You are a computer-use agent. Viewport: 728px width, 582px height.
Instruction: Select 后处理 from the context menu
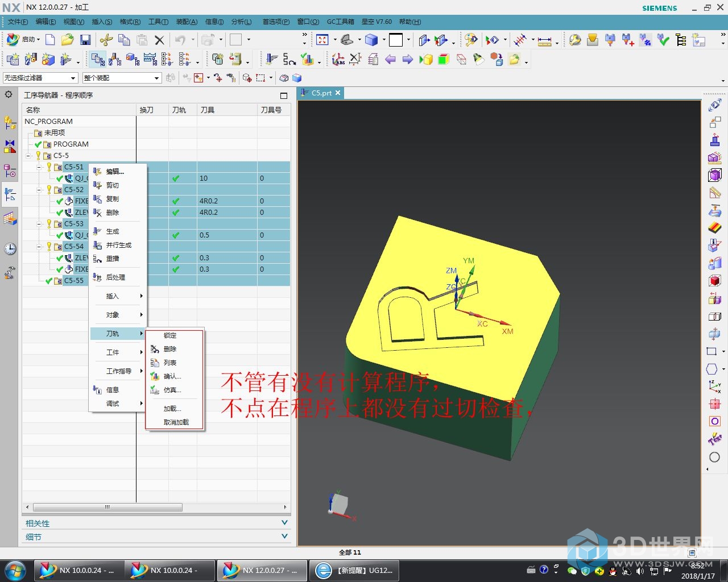115,277
